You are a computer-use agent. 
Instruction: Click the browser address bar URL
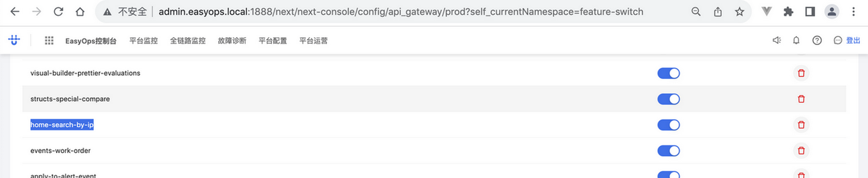point(400,12)
